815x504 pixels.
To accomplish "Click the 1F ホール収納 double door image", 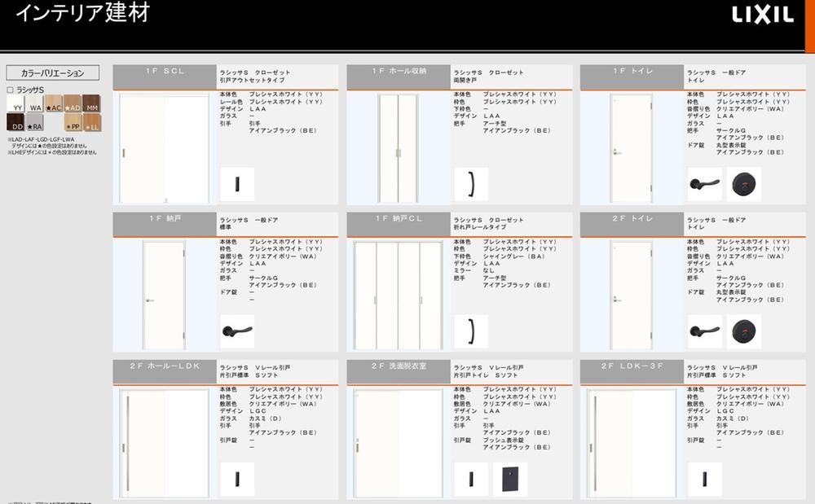I will tap(398, 147).
